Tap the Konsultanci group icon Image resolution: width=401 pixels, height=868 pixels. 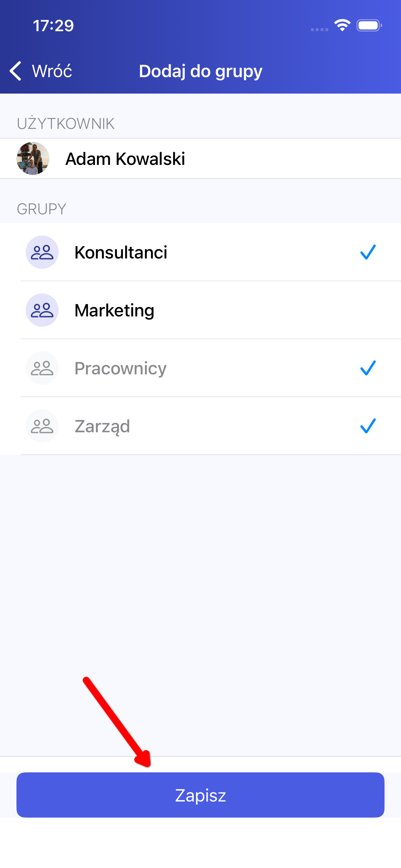tap(42, 252)
